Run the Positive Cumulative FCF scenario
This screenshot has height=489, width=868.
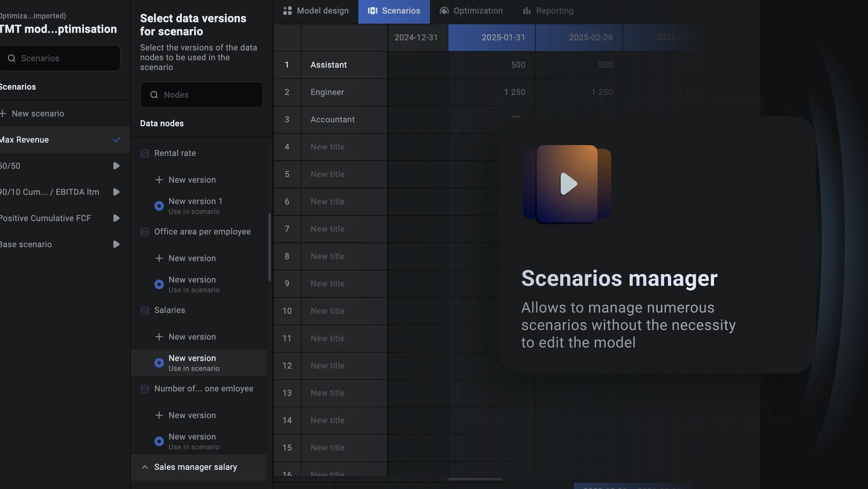pyautogui.click(x=116, y=218)
